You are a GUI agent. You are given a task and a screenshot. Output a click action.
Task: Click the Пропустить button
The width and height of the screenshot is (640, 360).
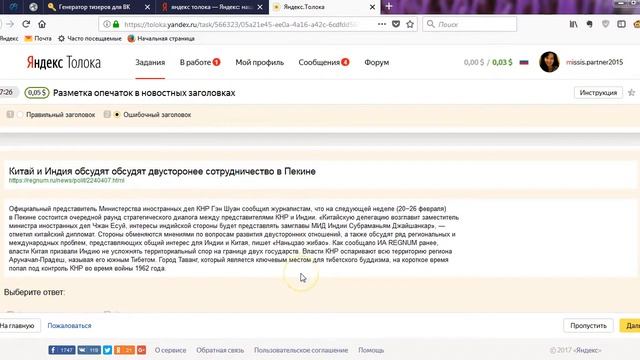[x=588, y=325]
